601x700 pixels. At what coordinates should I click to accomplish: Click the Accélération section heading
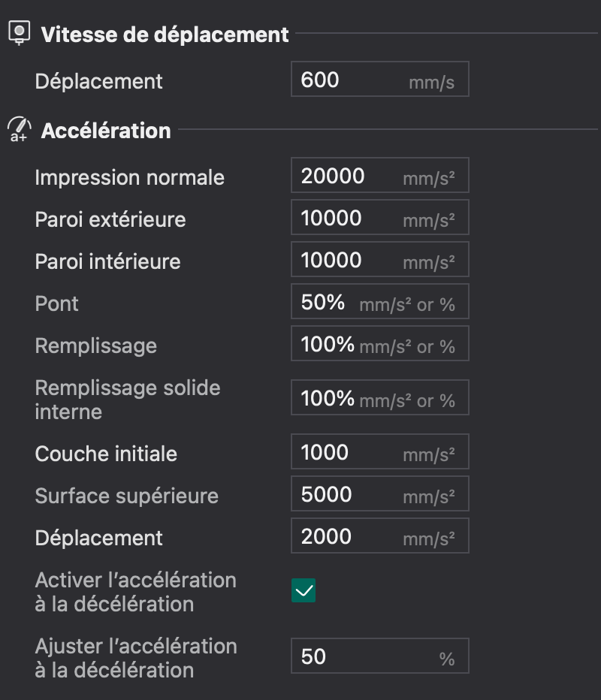106,131
